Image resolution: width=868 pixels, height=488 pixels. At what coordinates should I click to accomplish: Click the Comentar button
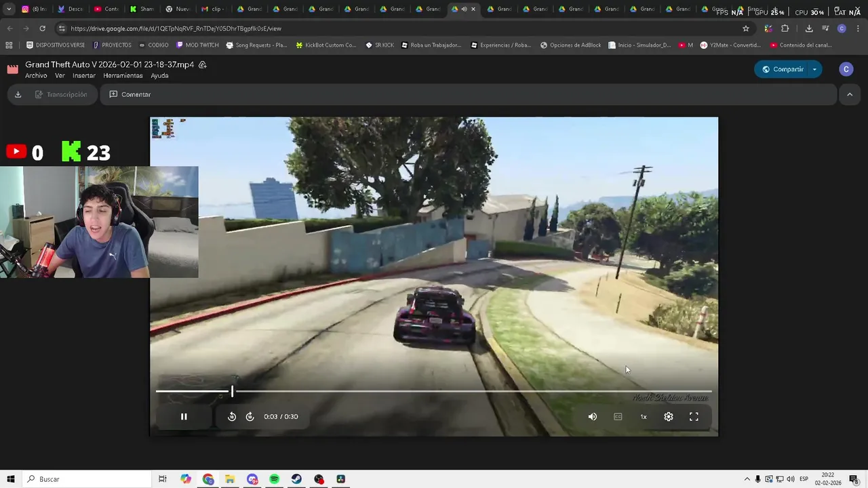[130, 94]
